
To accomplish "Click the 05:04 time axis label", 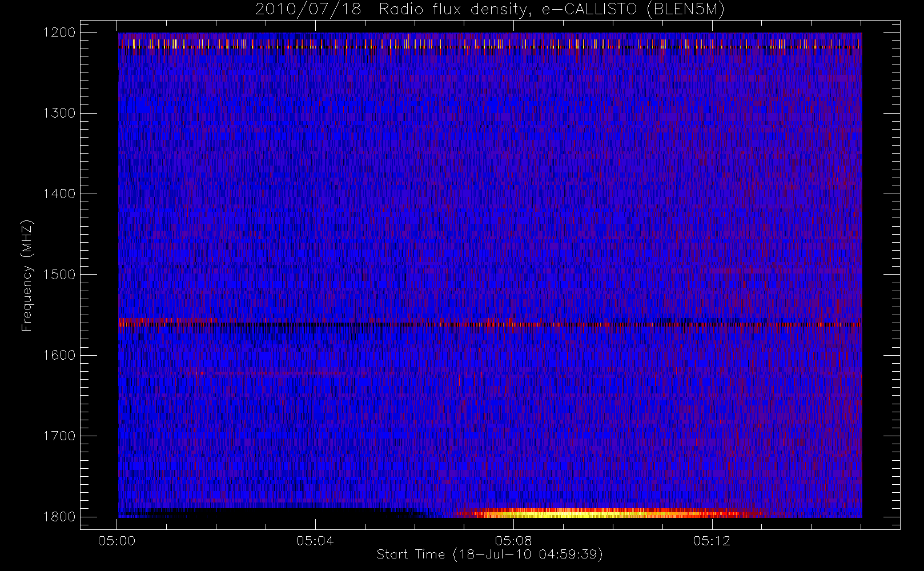I will tap(315, 541).
